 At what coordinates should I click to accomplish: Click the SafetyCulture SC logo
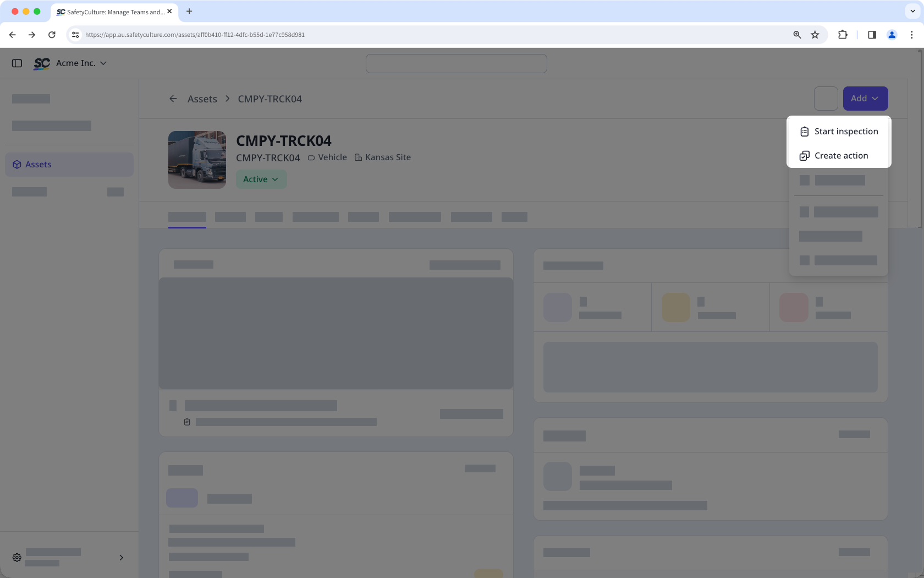[x=42, y=63]
